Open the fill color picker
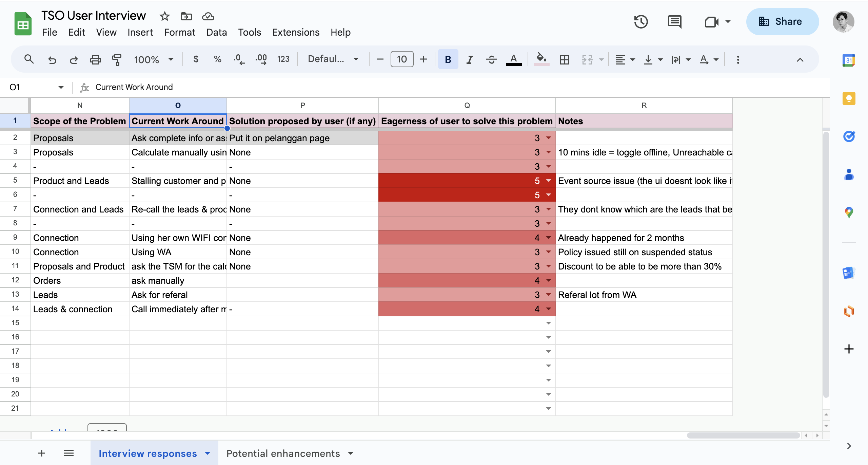 pyautogui.click(x=541, y=60)
